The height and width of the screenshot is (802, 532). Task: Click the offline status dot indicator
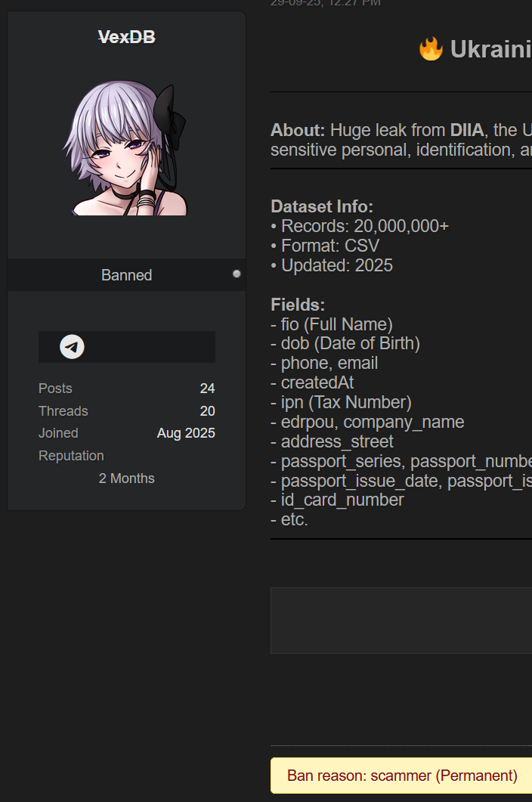(x=237, y=274)
